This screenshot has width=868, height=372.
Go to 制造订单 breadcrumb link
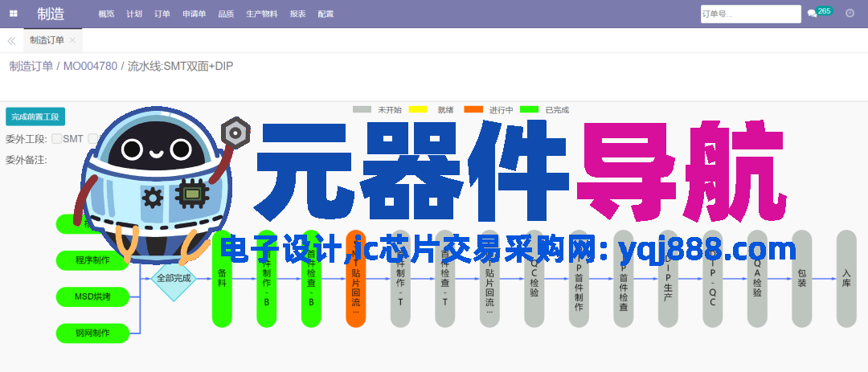pos(31,67)
